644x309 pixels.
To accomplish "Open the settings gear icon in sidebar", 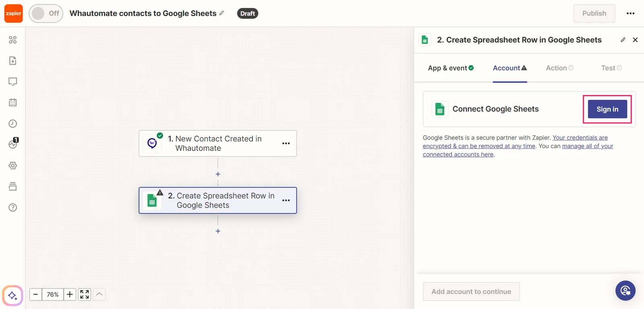I will 13,165.
